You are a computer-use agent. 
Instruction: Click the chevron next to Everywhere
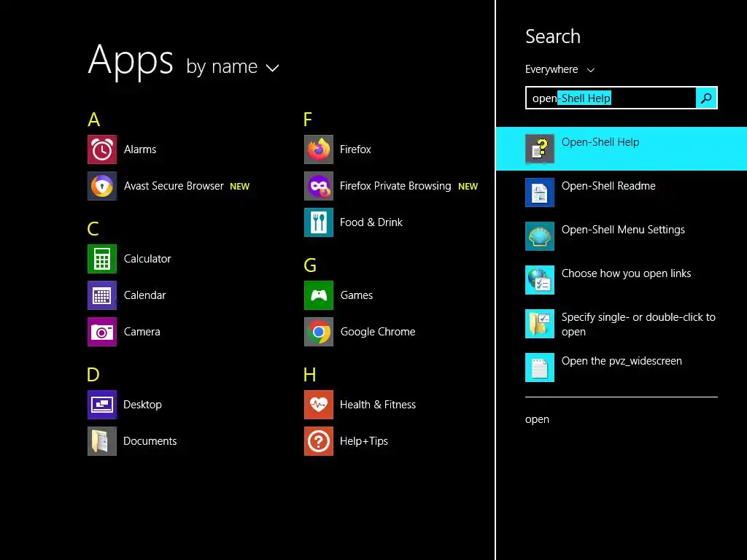coord(591,70)
